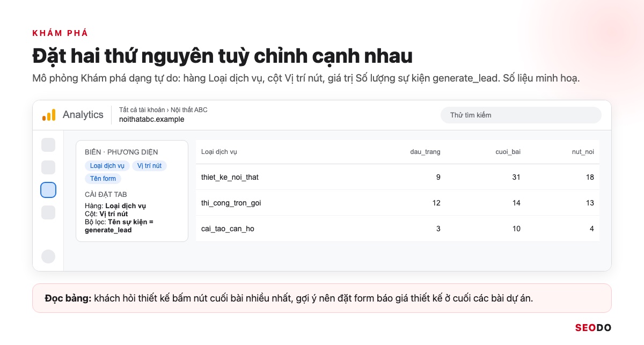Viewport: 644px width, 345px height.
Task: Click the "nut_noi" column header
Action: (583, 152)
